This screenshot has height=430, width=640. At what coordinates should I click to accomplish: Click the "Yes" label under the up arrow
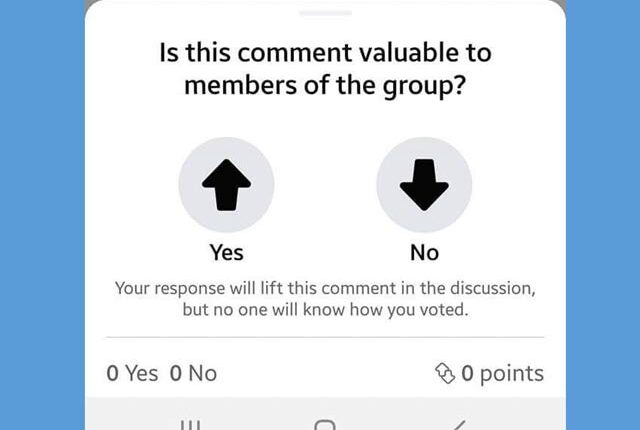pyautogui.click(x=226, y=252)
